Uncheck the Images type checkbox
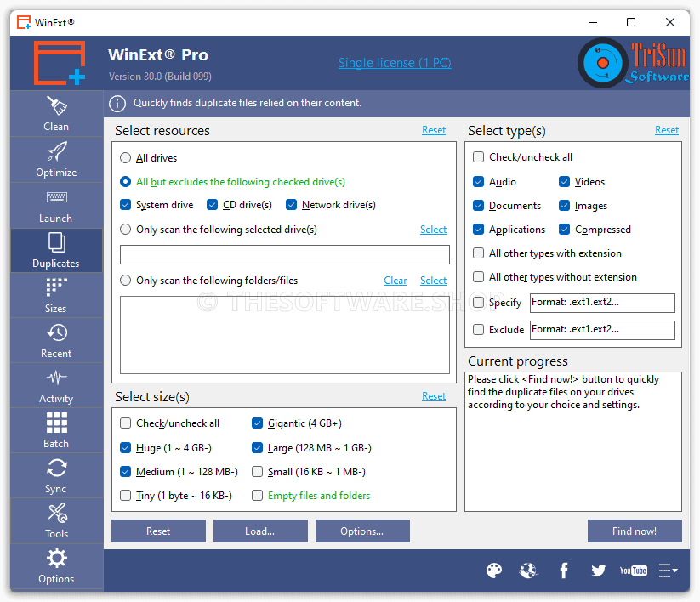The height and width of the screenshot is (602, 700). click(x=564, y=206)
